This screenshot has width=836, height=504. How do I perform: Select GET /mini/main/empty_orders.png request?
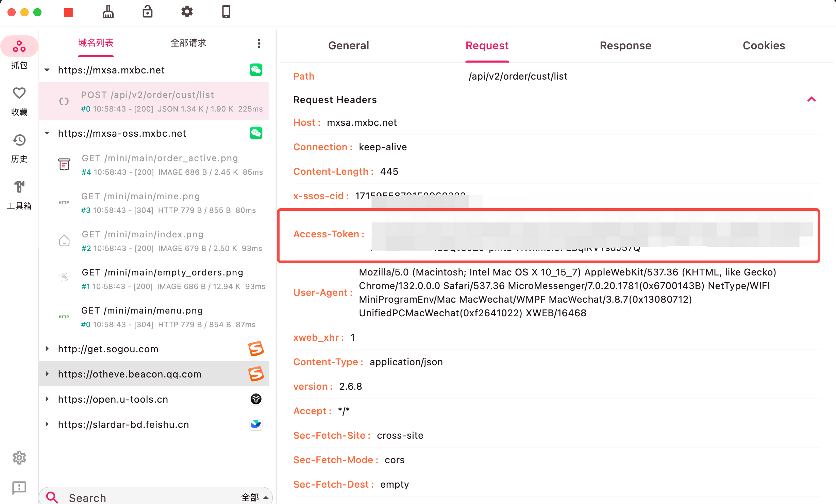tap(163, 279)
